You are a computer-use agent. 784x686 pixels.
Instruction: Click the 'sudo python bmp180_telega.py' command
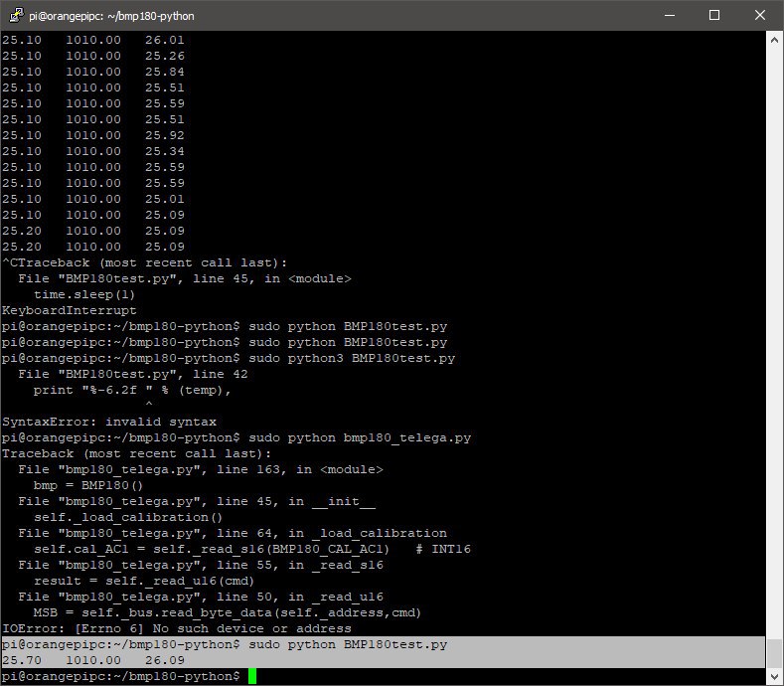pyautogui.click(x=360, y=437)
